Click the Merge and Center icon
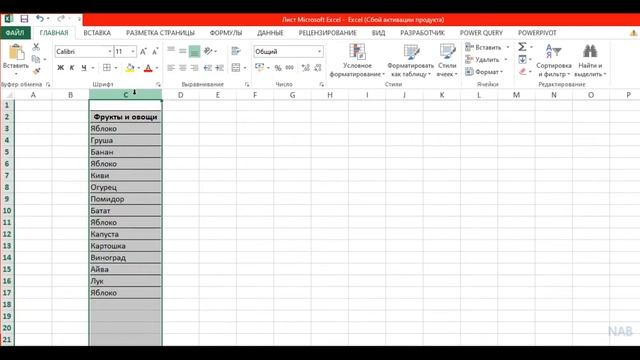Screen dimensions: 640x360 [236, 68]
